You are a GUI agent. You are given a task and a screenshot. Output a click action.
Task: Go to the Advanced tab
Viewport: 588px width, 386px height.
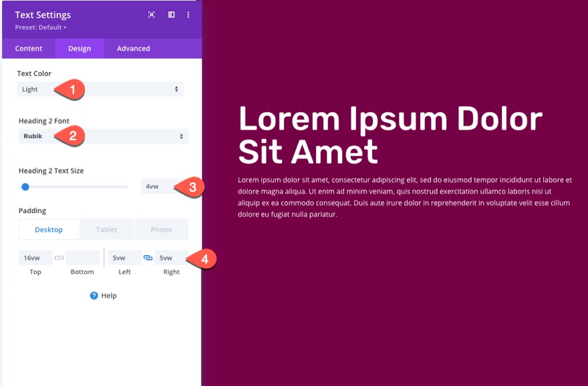tap(134, 48)
